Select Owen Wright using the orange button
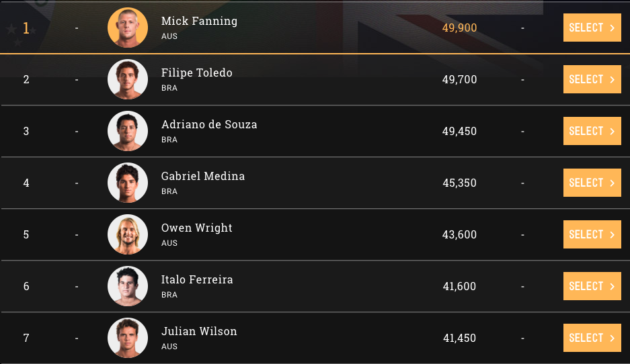 pyautogui.click(x=592, y=234)
